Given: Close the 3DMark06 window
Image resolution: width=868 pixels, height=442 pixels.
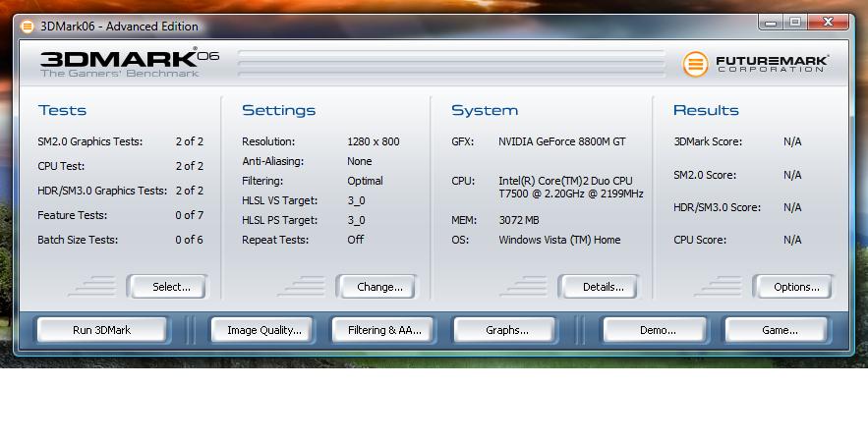Looking at the screenshot, I should tap(828, 23).
